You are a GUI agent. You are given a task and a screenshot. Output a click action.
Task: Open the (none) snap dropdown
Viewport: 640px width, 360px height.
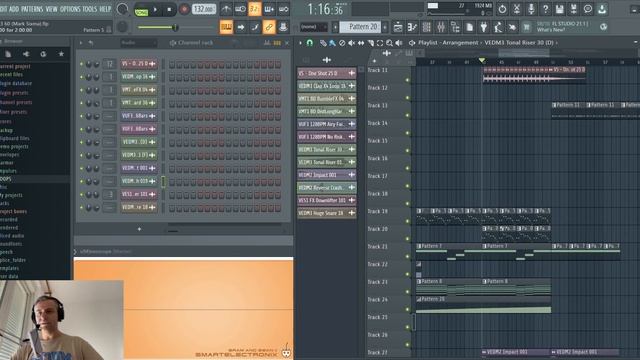(313, 27)
